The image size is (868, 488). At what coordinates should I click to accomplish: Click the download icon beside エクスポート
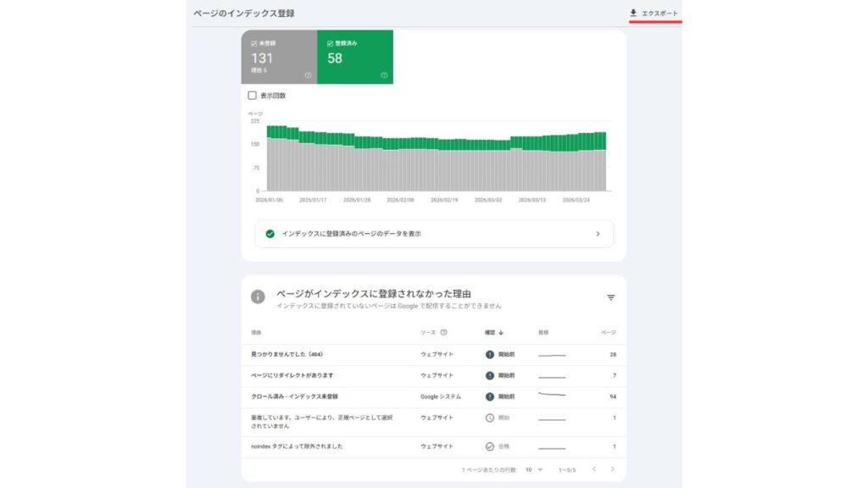[633, 13]
